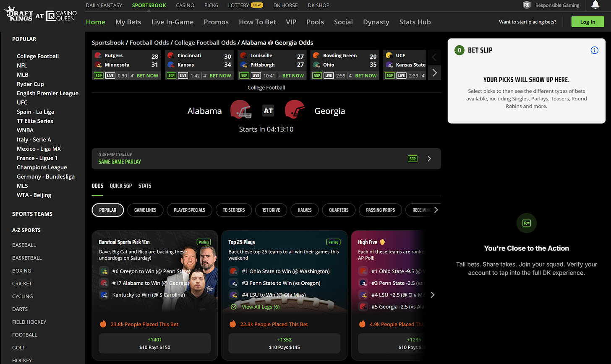Reveal more bet categories with the arrow after Receiving
This screenshot has width=611, height=364.
point(436,210)
